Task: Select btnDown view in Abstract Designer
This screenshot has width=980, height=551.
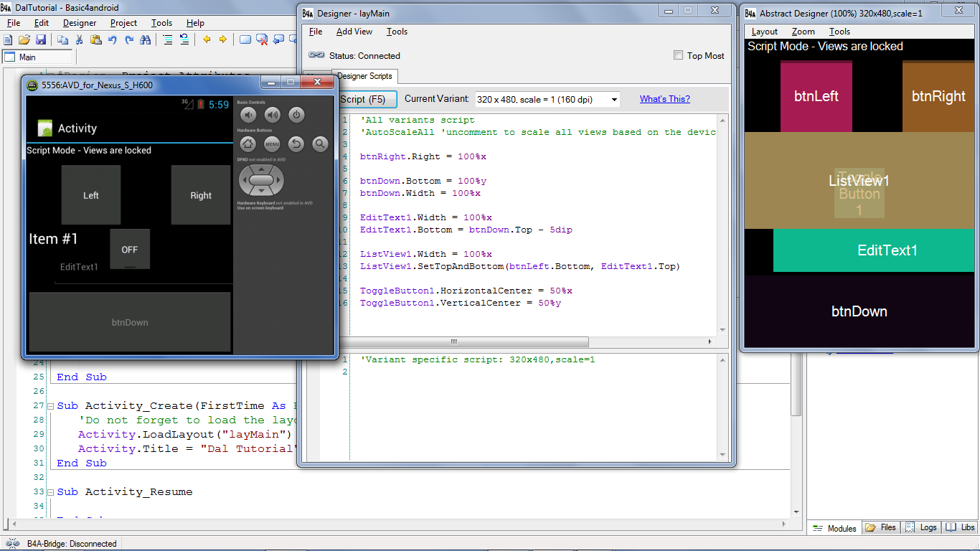Action: [859, 311]
